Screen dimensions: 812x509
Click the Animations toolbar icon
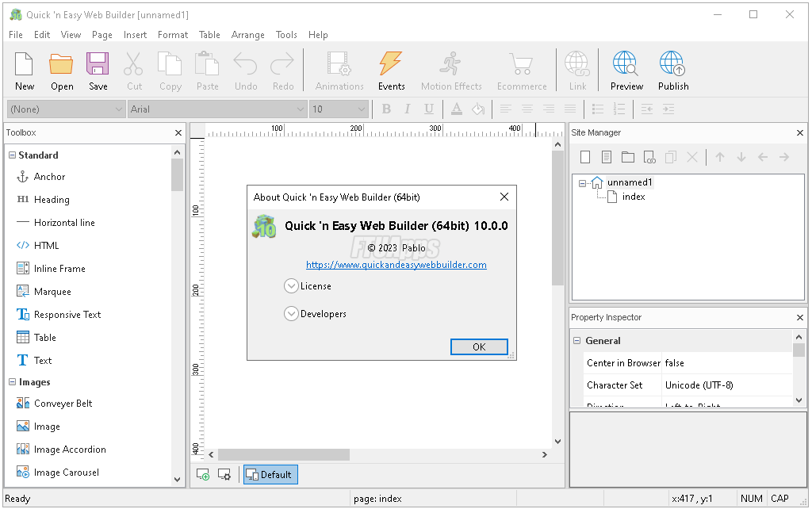tap(339, 71)
